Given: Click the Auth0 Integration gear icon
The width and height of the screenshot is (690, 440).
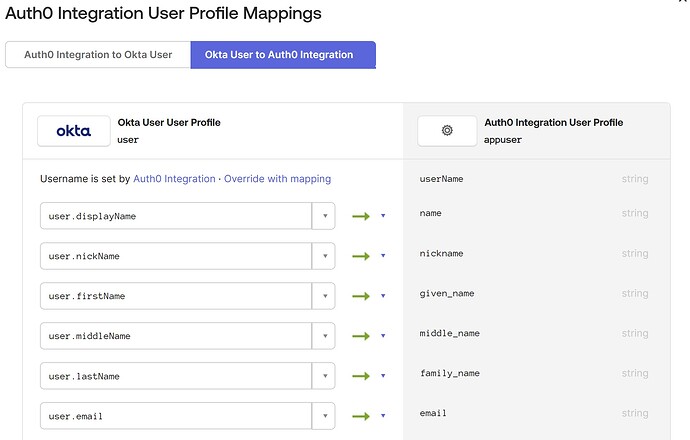Looking at the screenshot, I should (447, 131).
